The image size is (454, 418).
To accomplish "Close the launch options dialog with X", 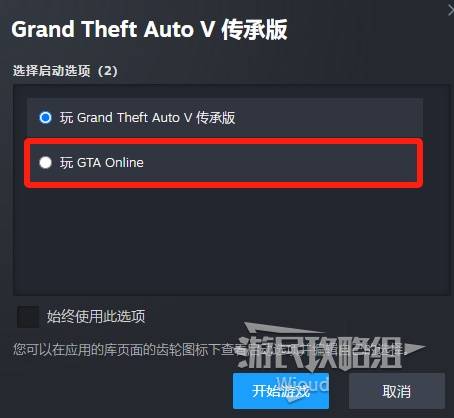I will tap(451, 11).
